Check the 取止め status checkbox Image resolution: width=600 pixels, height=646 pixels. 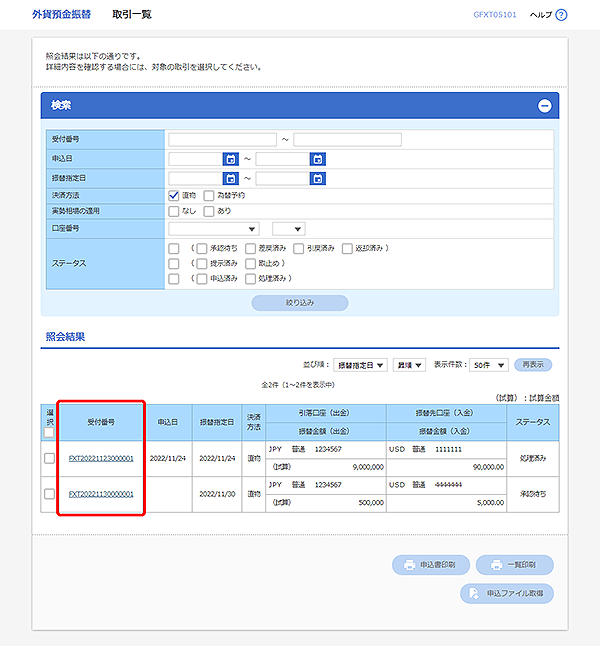point(250,264)
